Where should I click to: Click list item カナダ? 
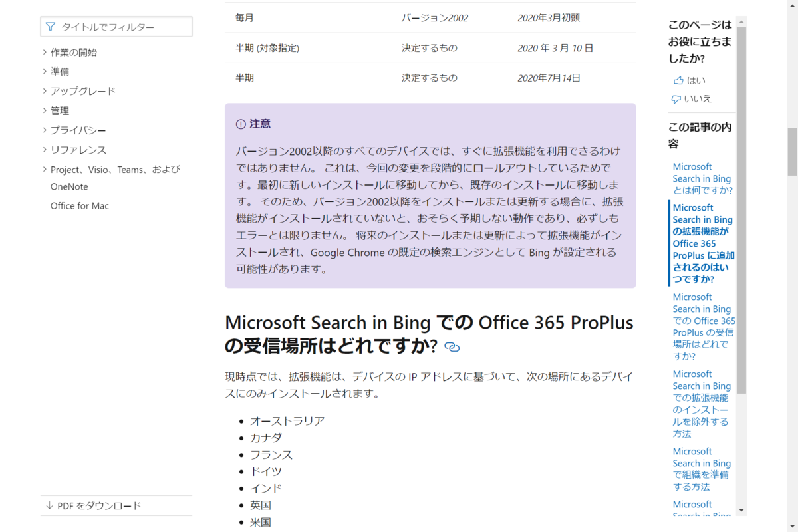pyautogui.click(x=266, y=438)
